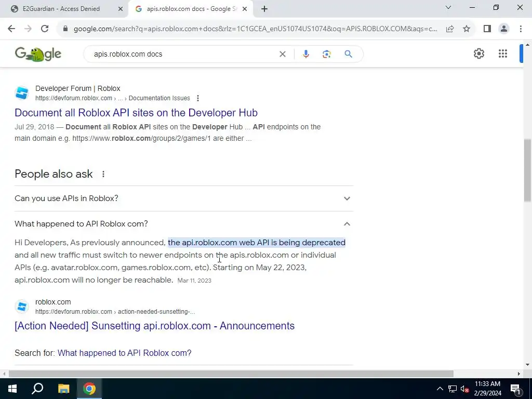
Task: Start voice search with the microphone
Action: [x=305, y=54]
